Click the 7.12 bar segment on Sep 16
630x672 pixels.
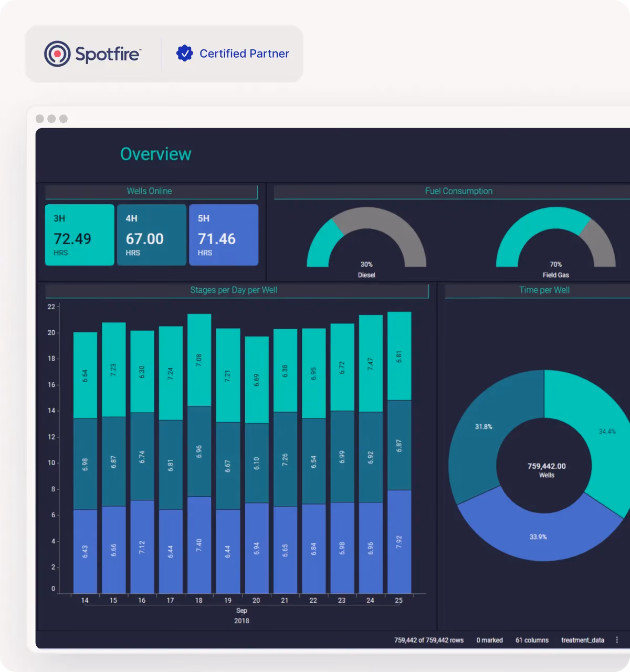pyautogui.click(x=142, y=547)
